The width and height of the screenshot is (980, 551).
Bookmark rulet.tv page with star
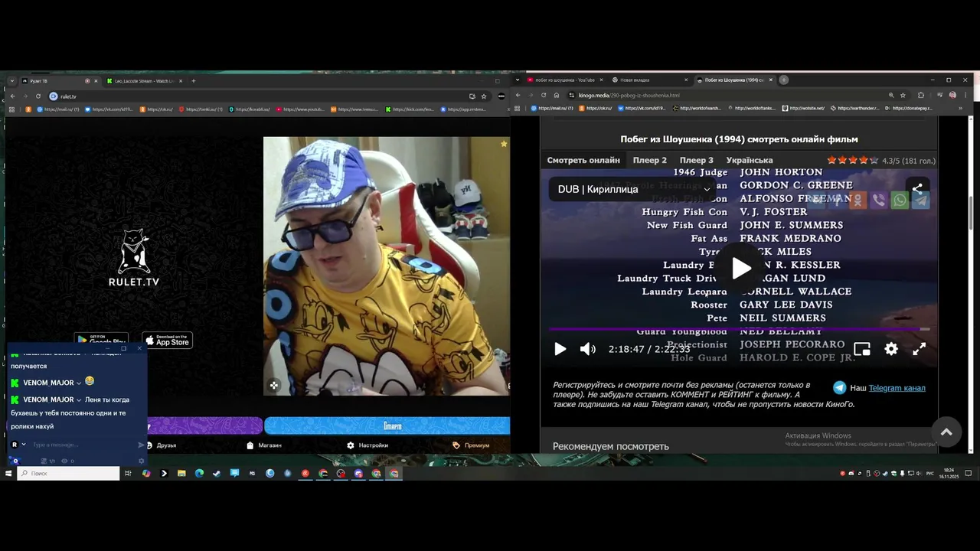484,96
